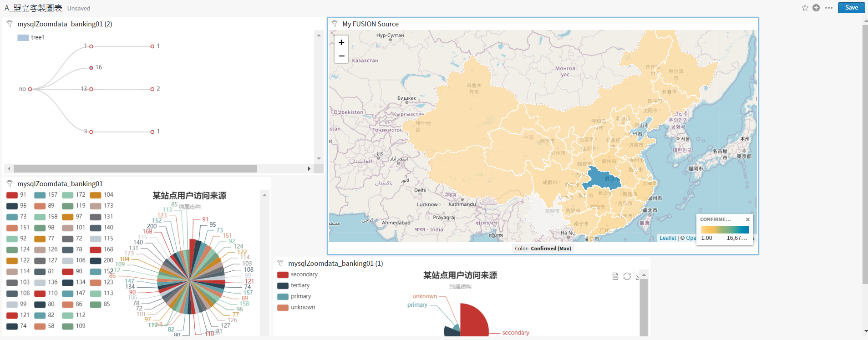Zoom out on the map
Screen dimensions: 868x340
(x=341, y=56)
